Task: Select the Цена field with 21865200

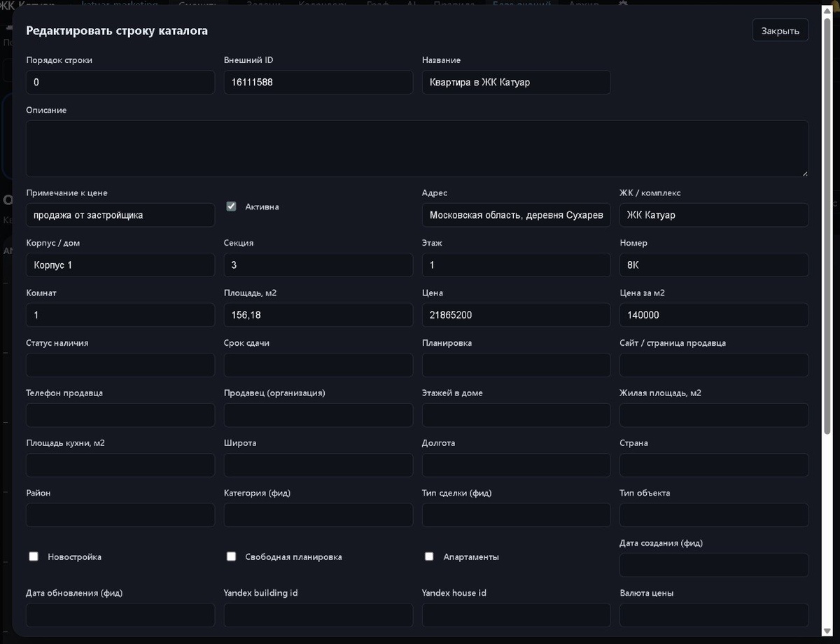Action: pos(517,315)
